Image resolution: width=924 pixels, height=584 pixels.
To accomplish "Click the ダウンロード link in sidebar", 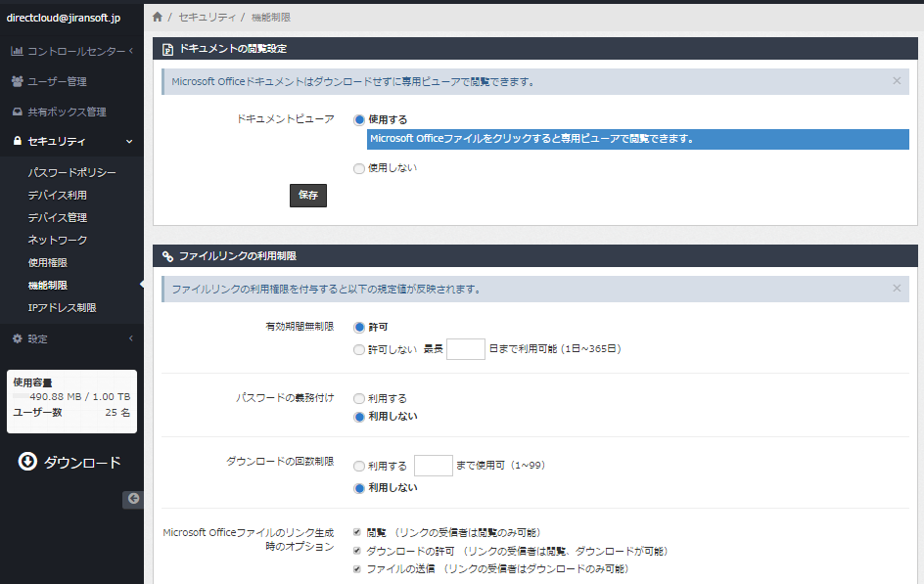I will click(82, 462).
